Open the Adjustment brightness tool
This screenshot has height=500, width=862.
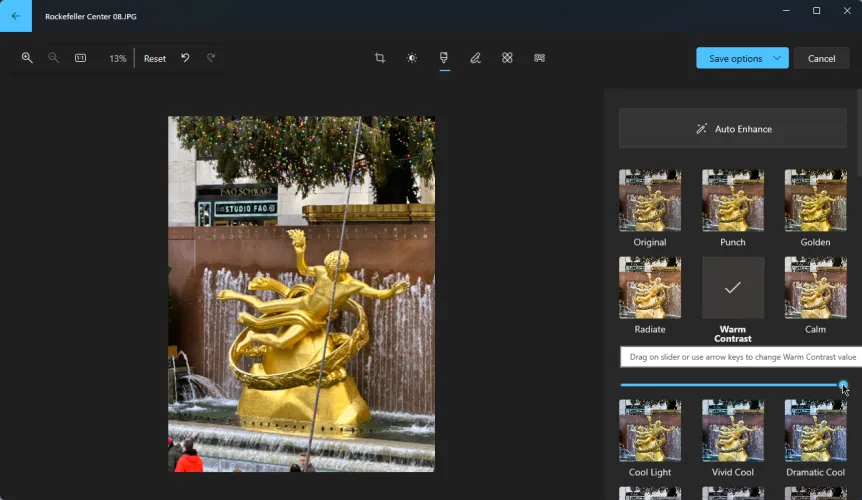(x=412, y=58)
